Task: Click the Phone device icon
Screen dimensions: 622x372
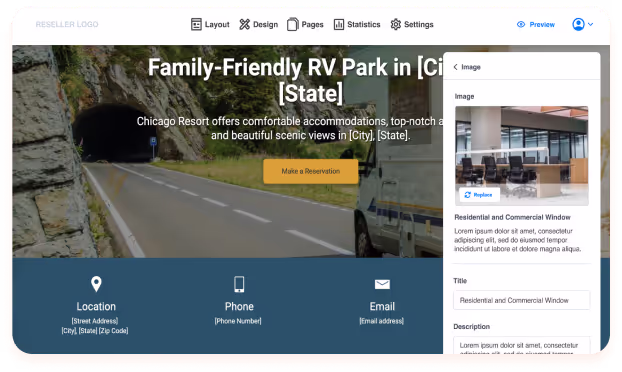Action: (239, 284)
